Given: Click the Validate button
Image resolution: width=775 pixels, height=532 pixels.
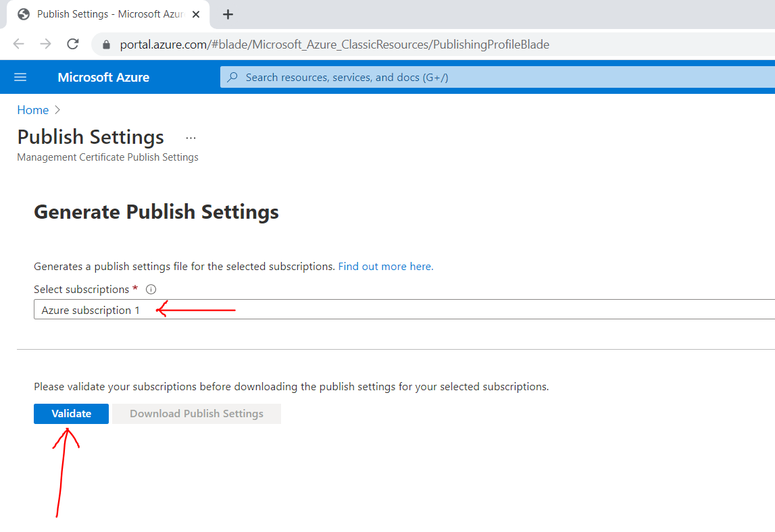Looking at the screenshot, I should coord(71,413).
